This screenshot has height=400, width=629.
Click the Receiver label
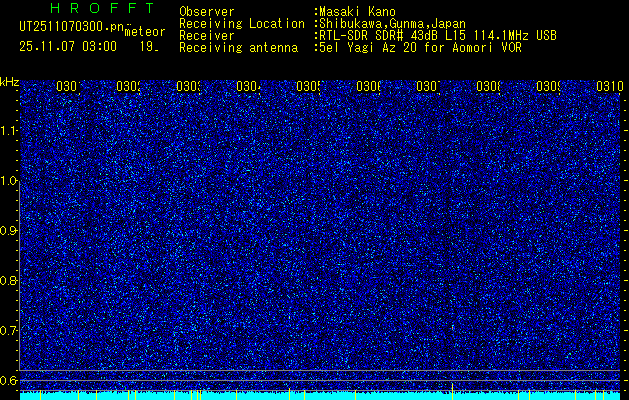207,36
